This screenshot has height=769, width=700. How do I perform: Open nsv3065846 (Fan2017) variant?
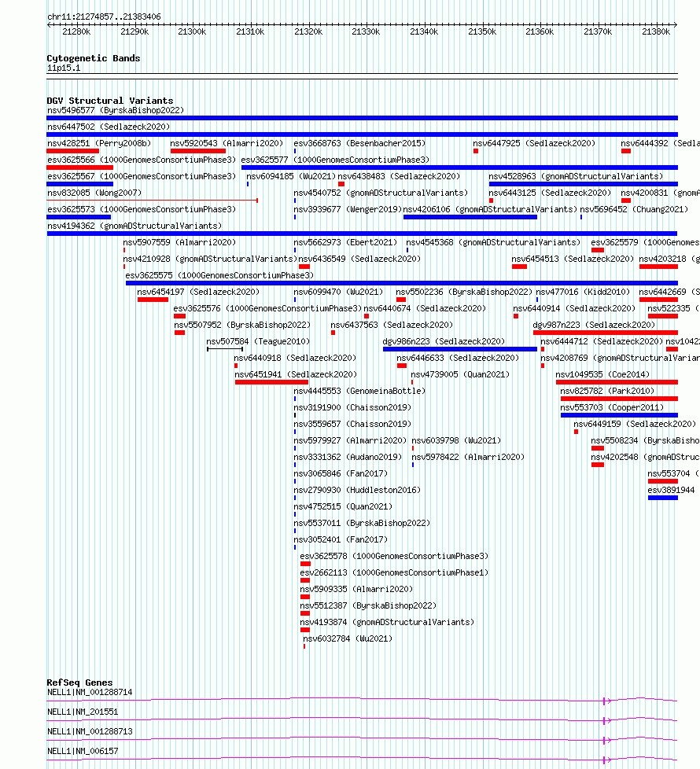point(341,474)
